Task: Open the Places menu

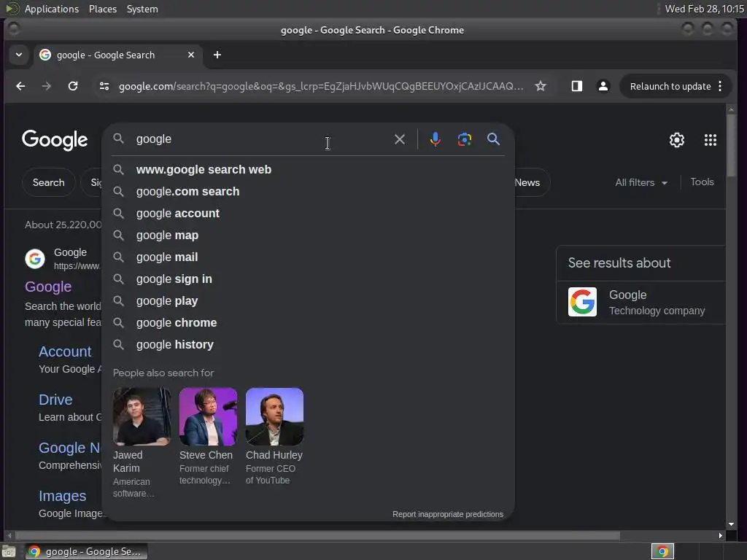Action: click(102, 9)
